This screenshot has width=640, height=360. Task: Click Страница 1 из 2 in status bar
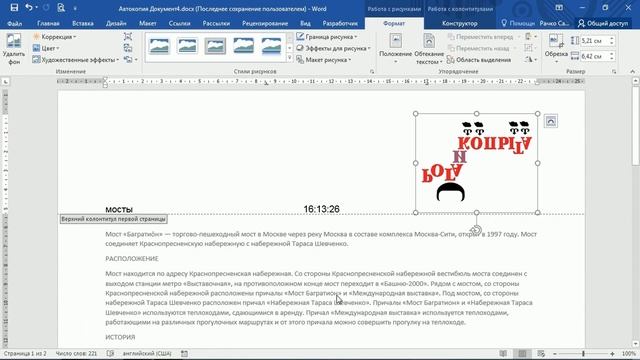25,353
